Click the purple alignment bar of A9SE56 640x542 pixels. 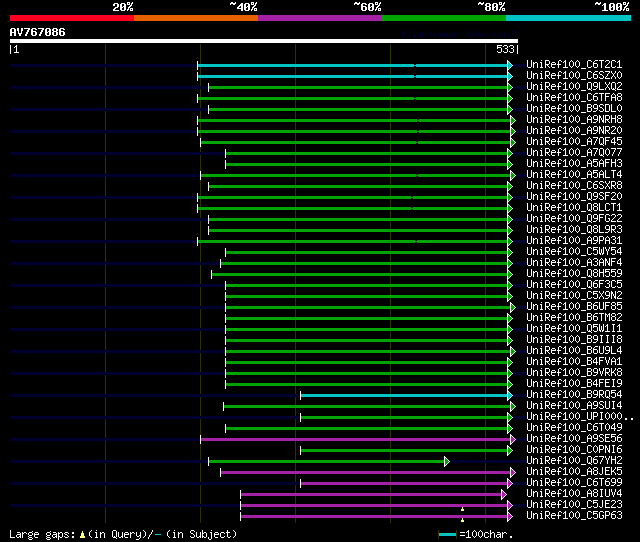356,440
